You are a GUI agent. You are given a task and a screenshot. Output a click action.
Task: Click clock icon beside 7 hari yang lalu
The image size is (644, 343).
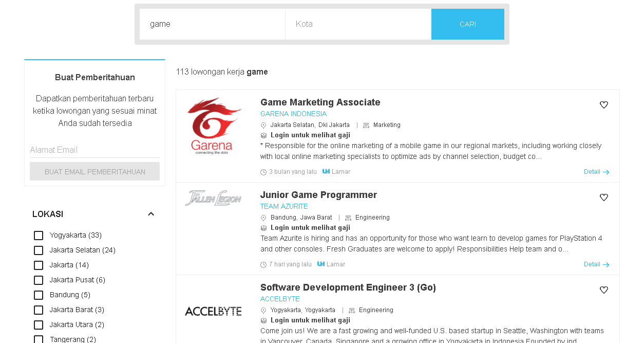tap(263, 265)
